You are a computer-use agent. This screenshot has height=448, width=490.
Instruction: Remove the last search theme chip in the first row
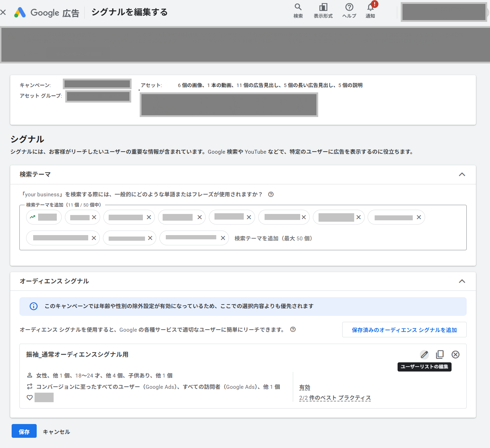[419, 217]
